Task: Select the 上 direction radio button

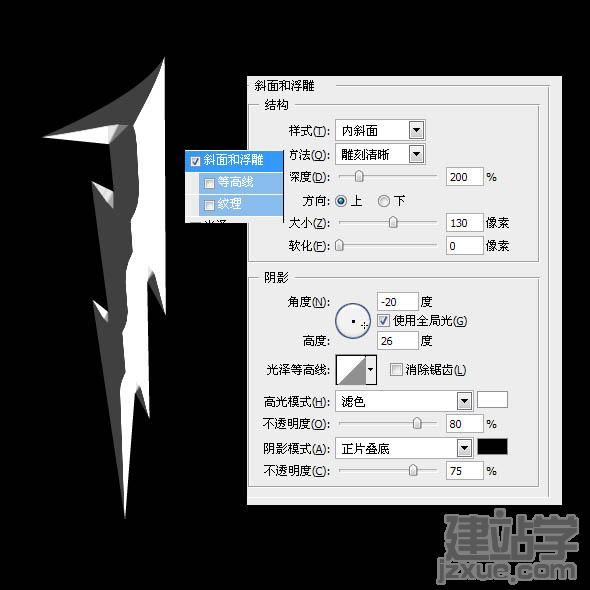Action: click(341, 201)
